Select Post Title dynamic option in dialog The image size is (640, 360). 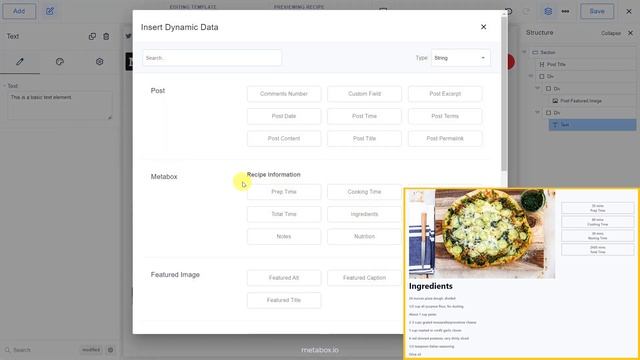click(364, 139)
